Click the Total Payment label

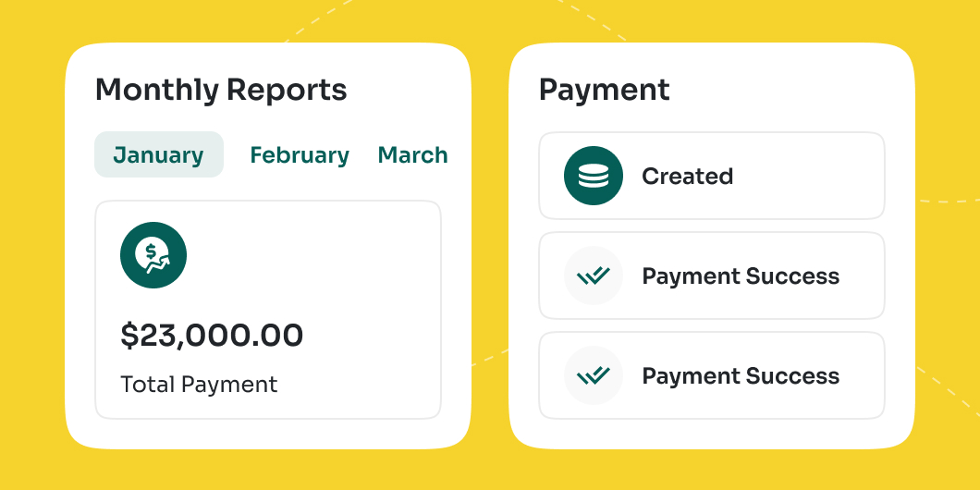(x=199, y=385)
